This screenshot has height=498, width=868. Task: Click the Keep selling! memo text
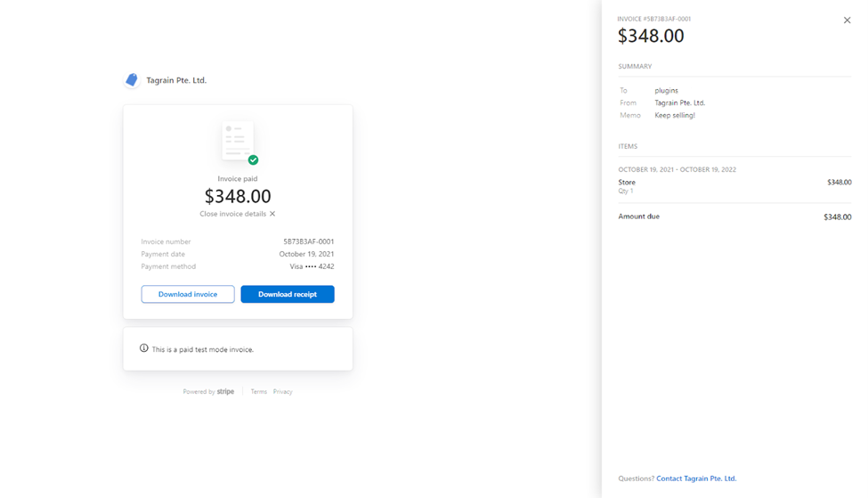pyautogui.click(x=675, y=115)
